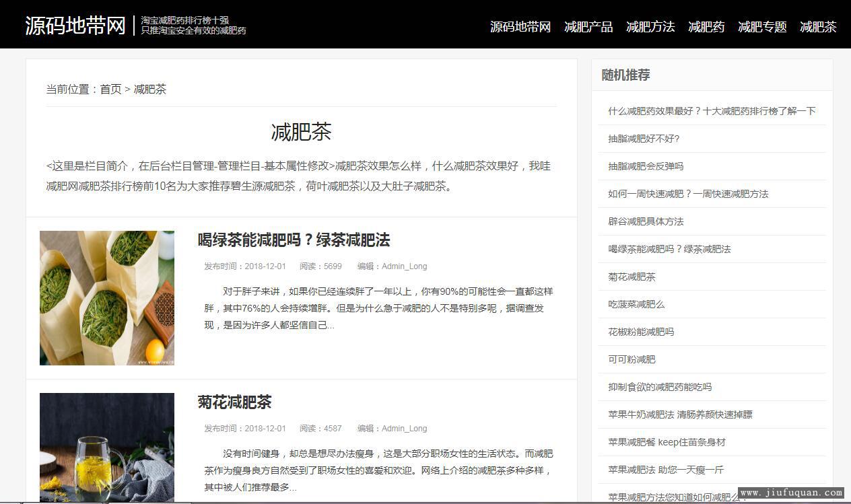Open sidebar link 可可粉减肥

pos(632,359)
